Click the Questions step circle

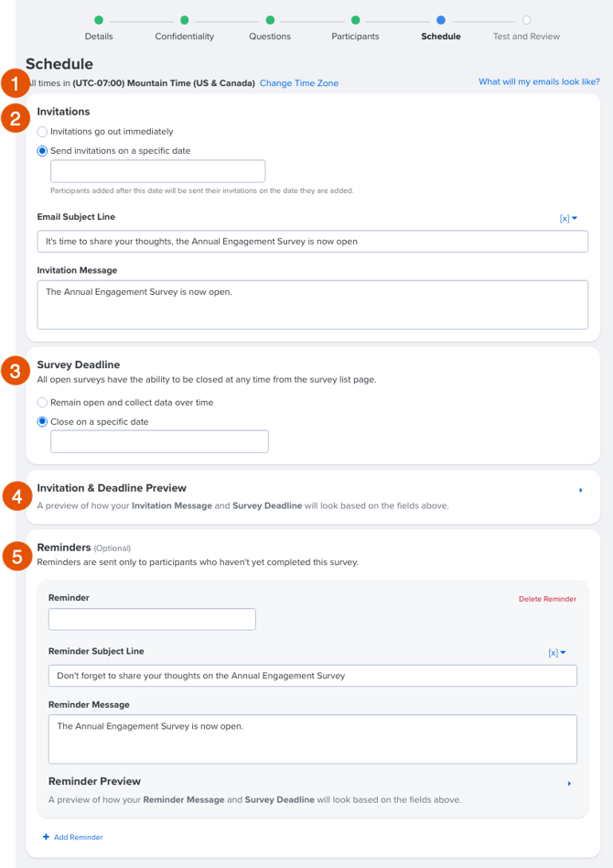coord(270,20)
